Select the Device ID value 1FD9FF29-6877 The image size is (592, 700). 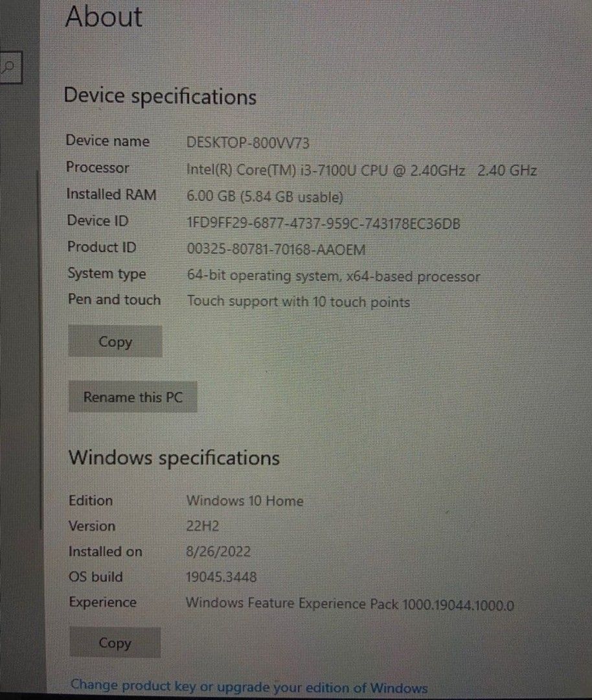[323, 223]
